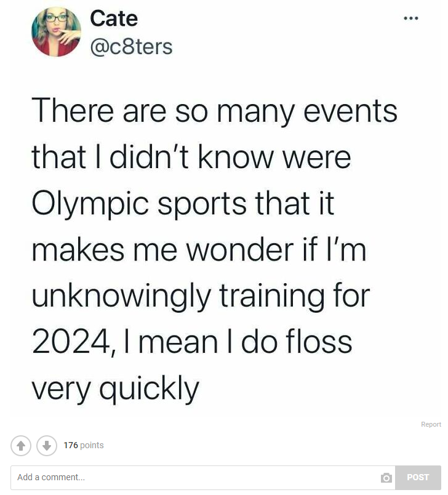
Task: Downvote the post using the down arrow
Action: point(47,445)
